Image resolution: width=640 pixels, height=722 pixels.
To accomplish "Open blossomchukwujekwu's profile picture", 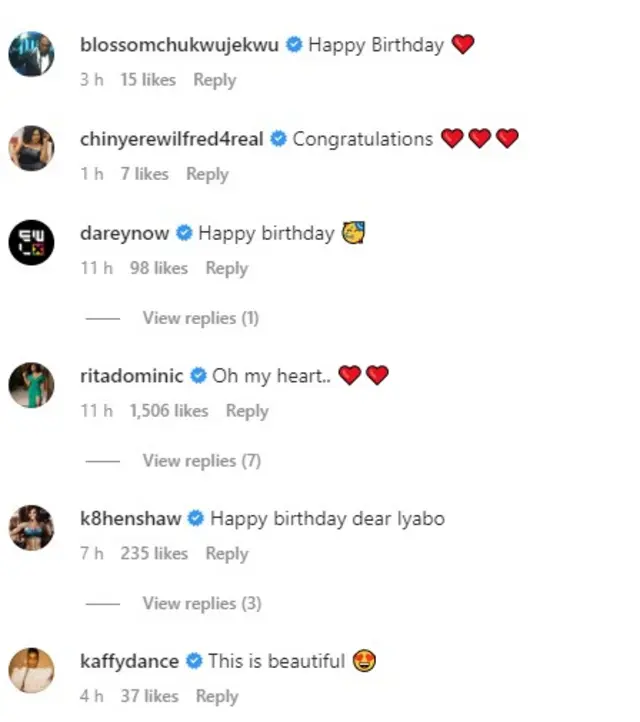I will pos(31,53).
